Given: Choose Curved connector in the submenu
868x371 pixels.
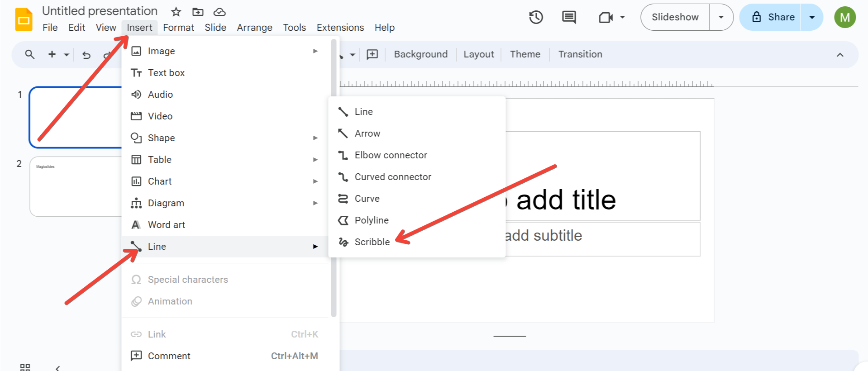Looking at the screenshot, I should (x=392, y=177).
